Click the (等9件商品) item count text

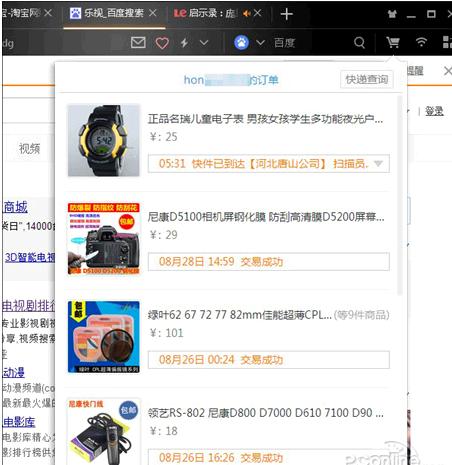pos(362,315)
